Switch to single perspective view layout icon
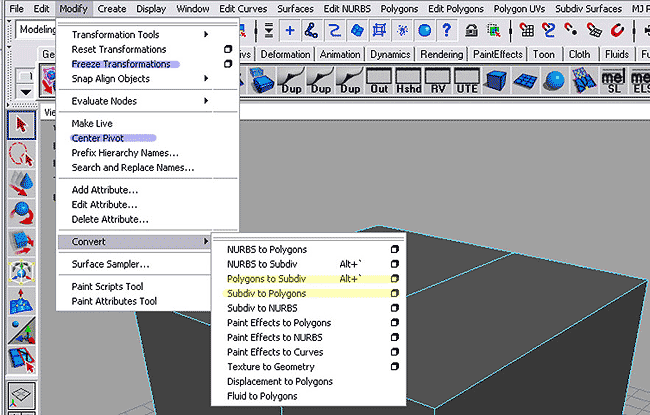The image size is (650, 415). (22, 395)
